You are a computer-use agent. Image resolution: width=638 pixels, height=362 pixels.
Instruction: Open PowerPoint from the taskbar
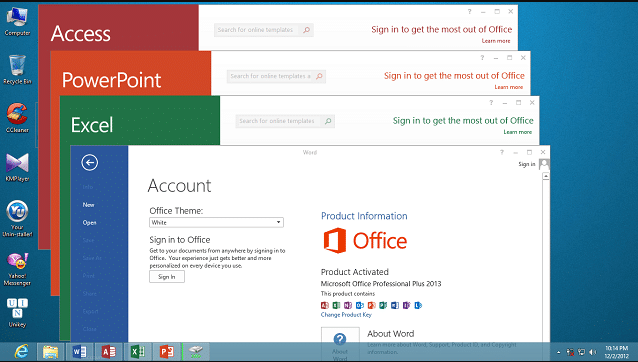pos(166,351)
